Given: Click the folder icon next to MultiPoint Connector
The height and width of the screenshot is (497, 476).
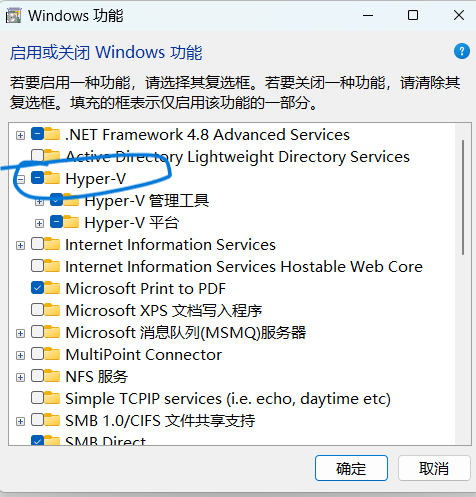Looking at the screenshot, I should tap(52, 354).
